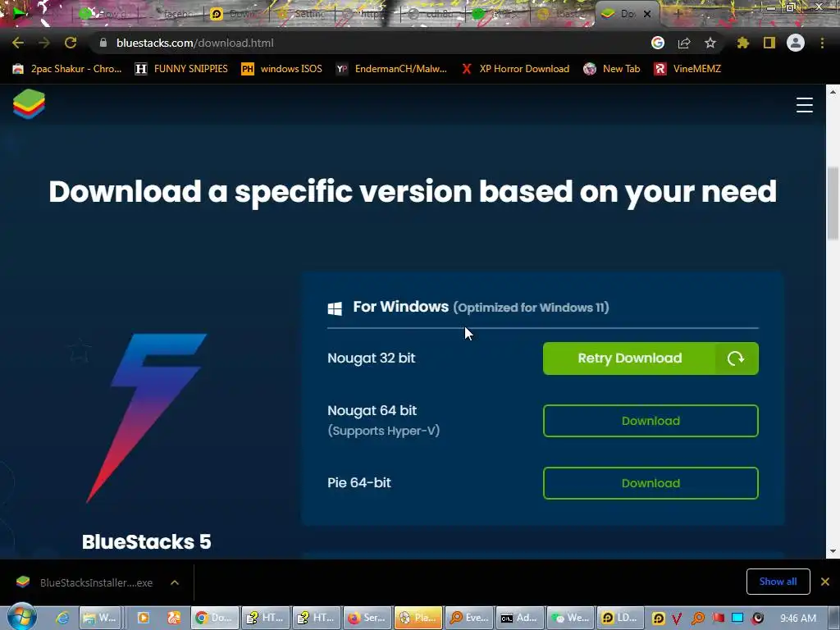Reload the BlueStacks download page
The height and width of the screenshot is (630, 840).
71,43
